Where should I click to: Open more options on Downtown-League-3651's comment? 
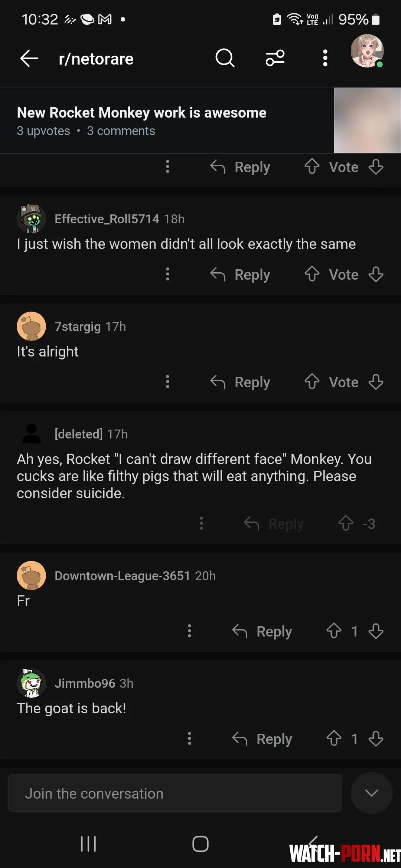[x=190, y=631]
